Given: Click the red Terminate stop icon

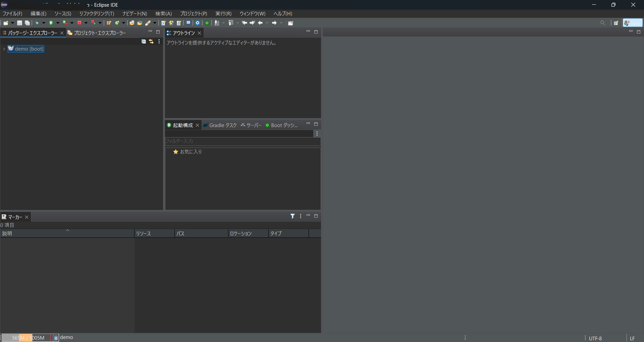Looking at the screenshot, I should pyautogui.click(x=79, y=23).
